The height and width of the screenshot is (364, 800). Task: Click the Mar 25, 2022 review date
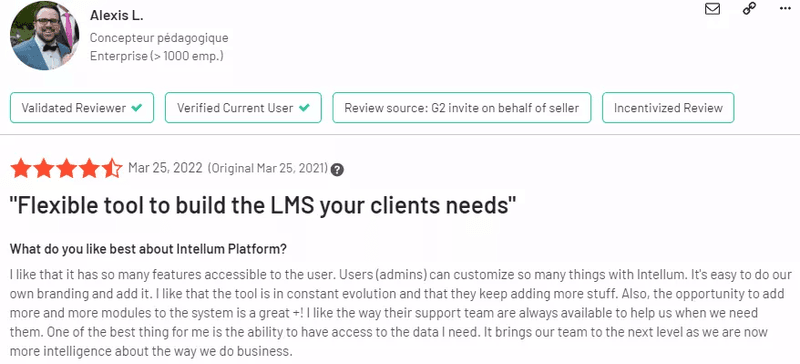click(x=165, y=168)
